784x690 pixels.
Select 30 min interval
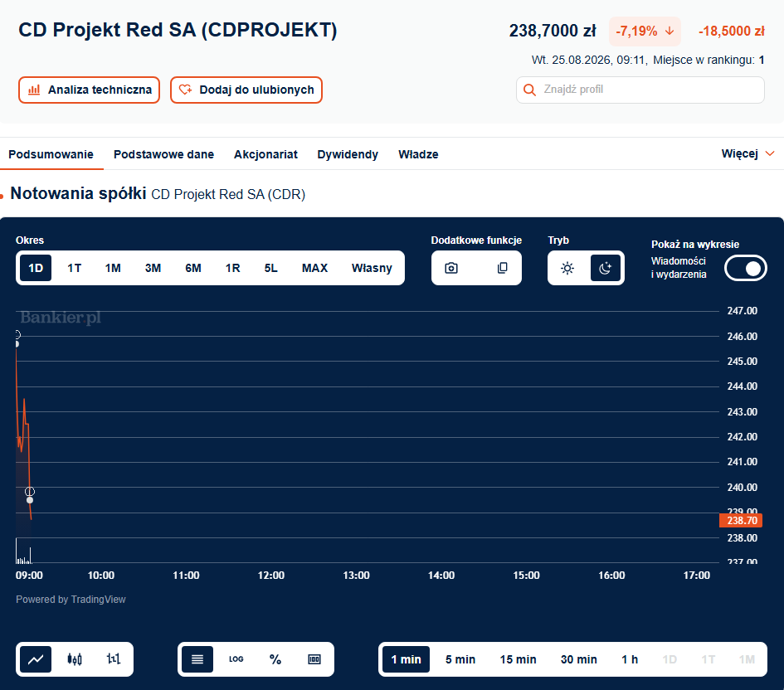coord(578,659)
